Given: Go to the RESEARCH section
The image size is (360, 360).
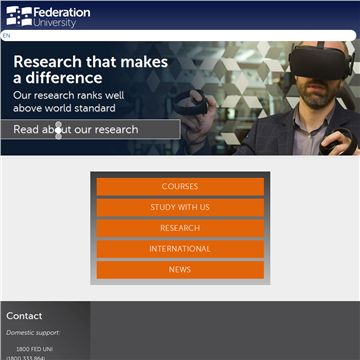Looking at the screenshot, I should tap(180, 228).
